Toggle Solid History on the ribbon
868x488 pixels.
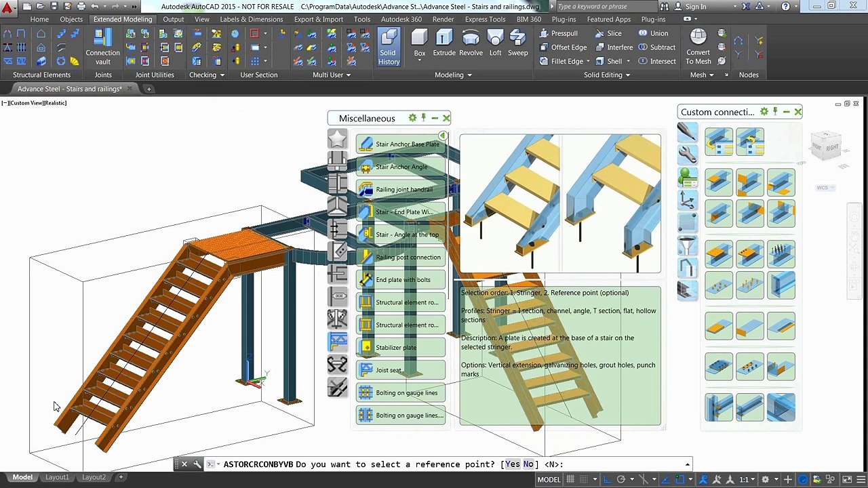pos(389,46)
